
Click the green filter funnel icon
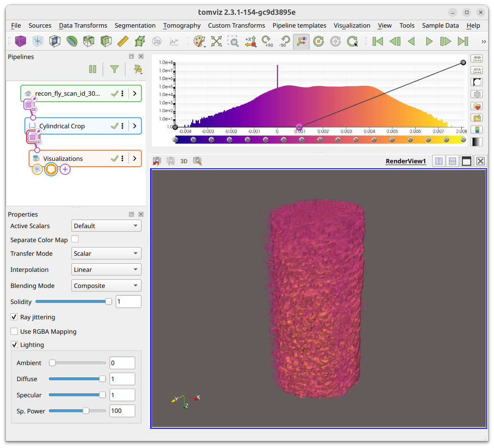[114, 69]
